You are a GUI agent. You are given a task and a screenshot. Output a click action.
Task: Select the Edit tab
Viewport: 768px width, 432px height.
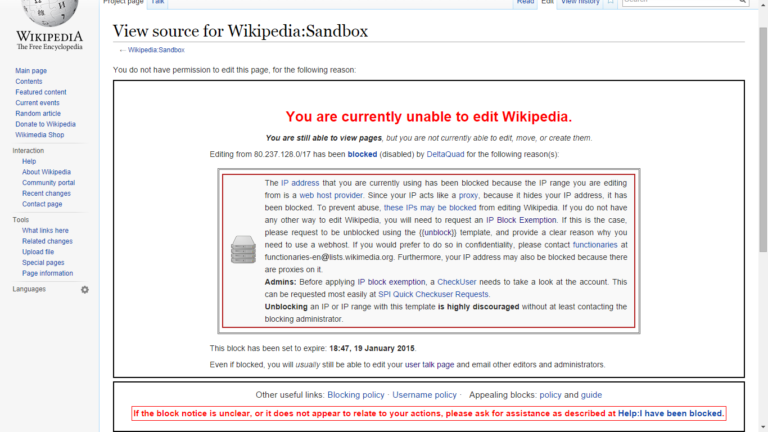[x=547, y=2]
